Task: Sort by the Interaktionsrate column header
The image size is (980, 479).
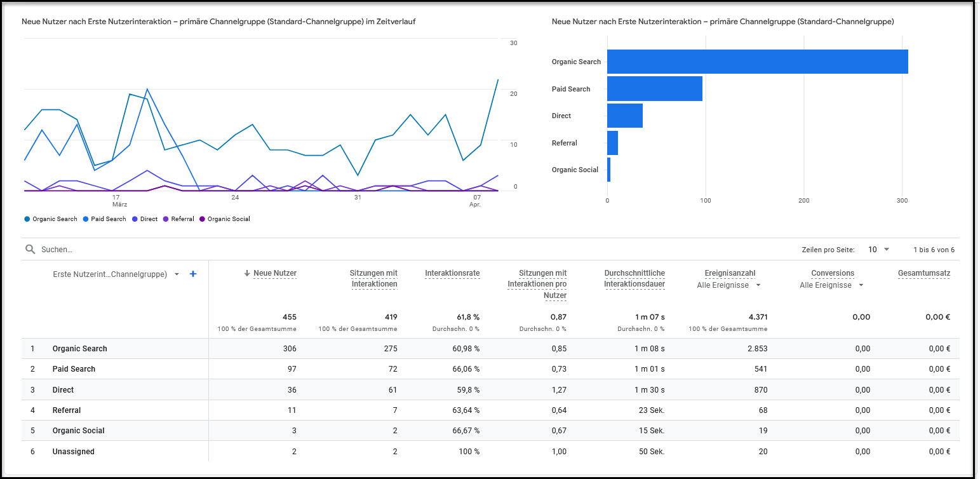Action: pyautogui.click(x=452, y=273)
